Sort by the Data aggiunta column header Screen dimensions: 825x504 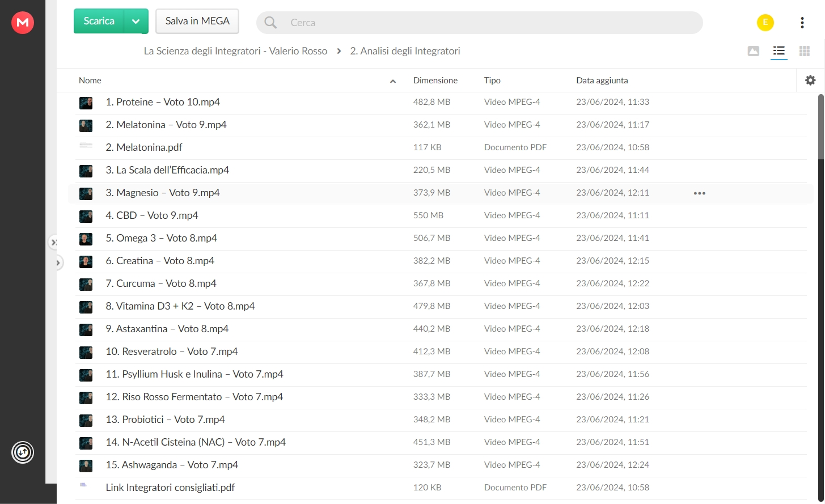click(602, 81)
